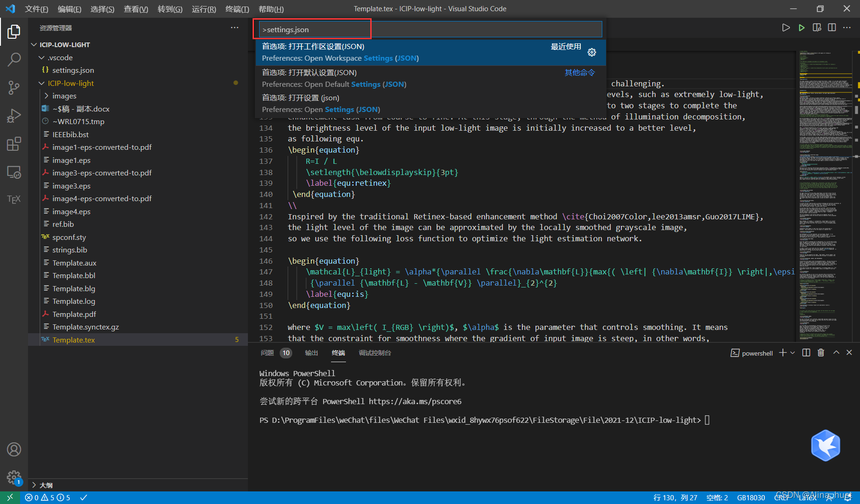Open the 终端(T) menu
Screen dimensions: 860x504
(237, 9)
